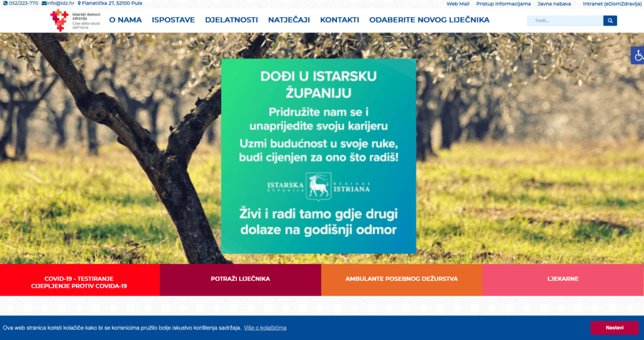Open the Web Mail link
644x340 pixels.
coord(458,4)
